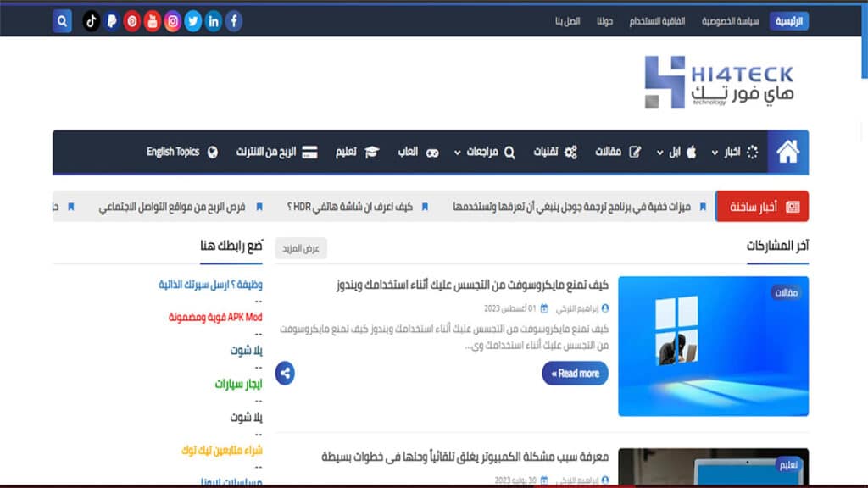Viewport: 868px width, 488px height.
Task: Open the LinkedIn profile icon
Action: (x=213, y=20)
